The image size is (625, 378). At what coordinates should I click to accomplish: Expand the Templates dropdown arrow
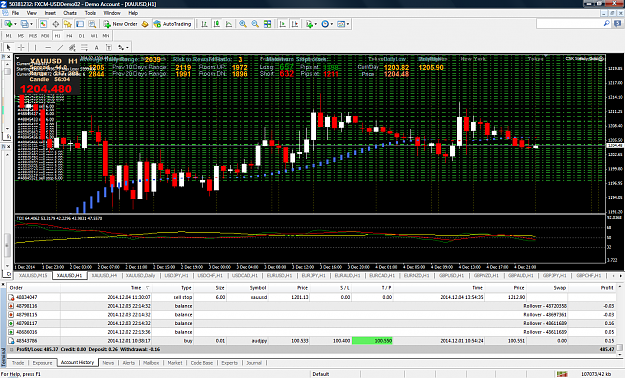pyautogui.click(x=348, y=24)
